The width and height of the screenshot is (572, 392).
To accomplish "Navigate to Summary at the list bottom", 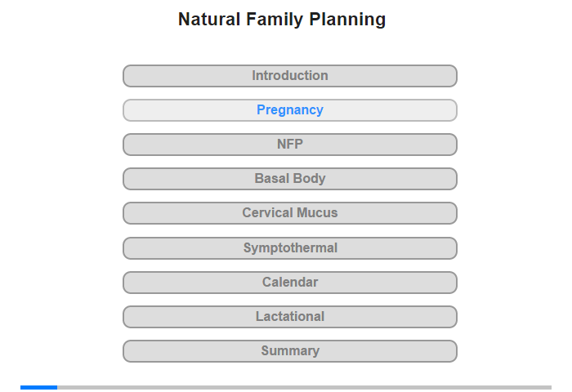I will 289,351.
